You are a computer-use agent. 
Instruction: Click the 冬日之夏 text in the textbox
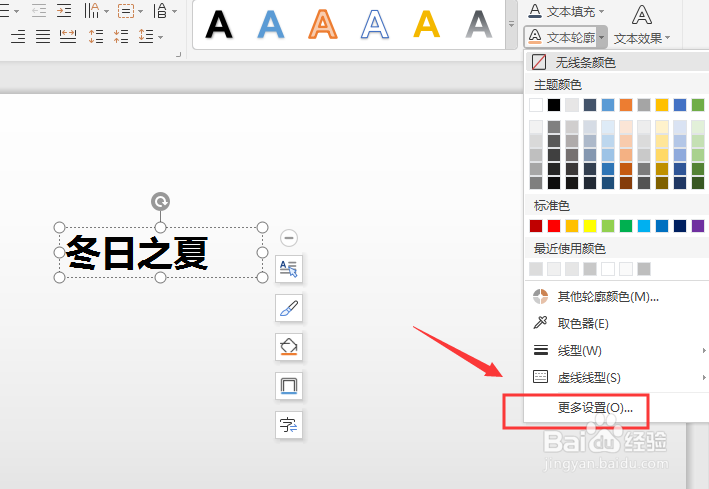[137, 253]
